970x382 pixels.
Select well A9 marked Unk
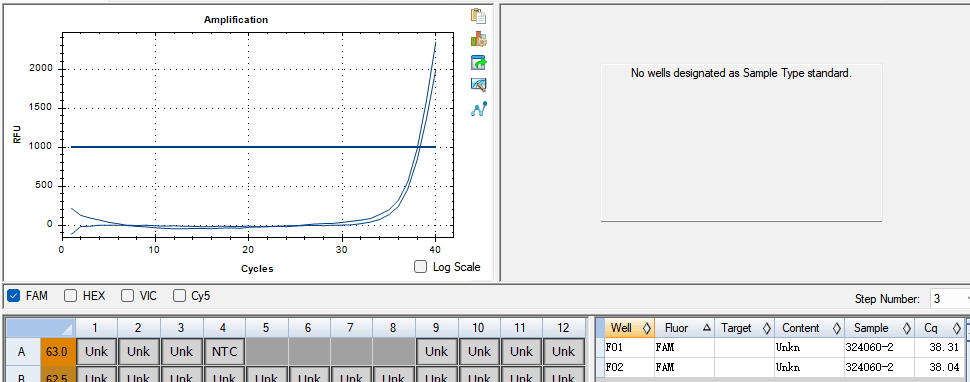(436, 352)
